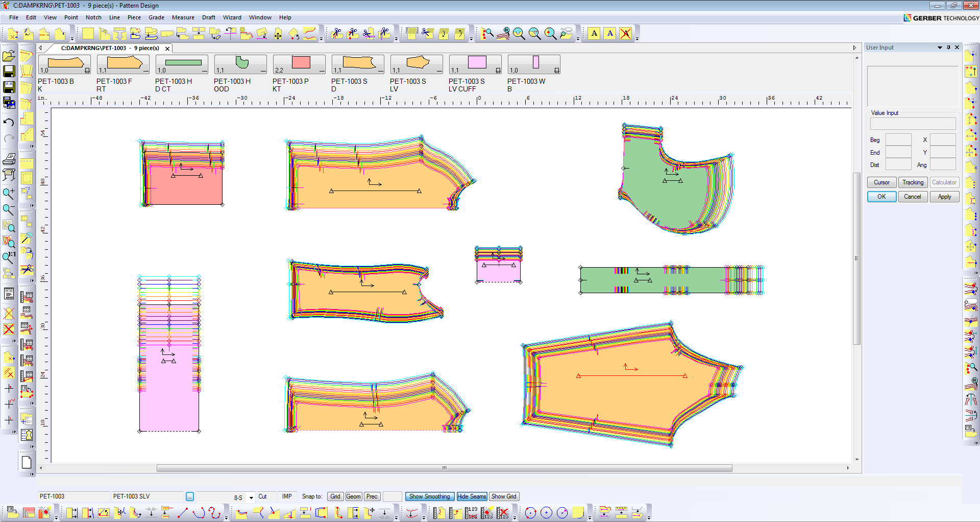
Task: Expand overflow arrow after scissors tools group
Action: coord(396,38)
